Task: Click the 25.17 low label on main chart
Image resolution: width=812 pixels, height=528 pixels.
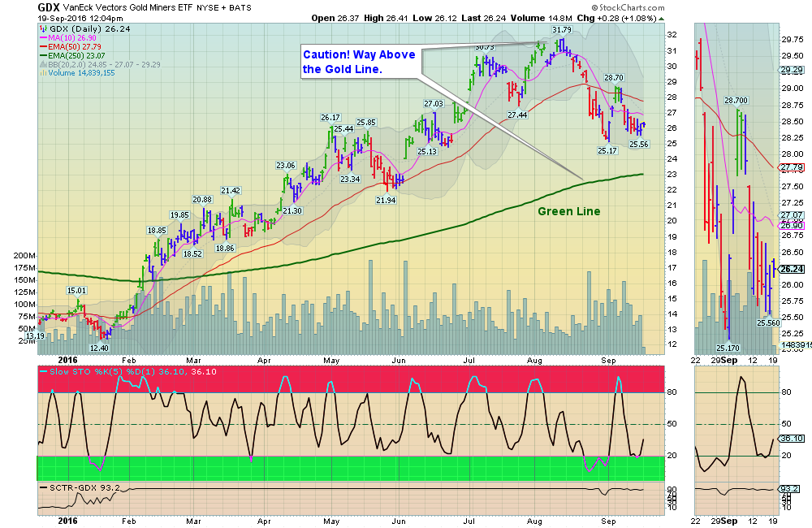Action: pyautogui.click(x=607, y=151)
